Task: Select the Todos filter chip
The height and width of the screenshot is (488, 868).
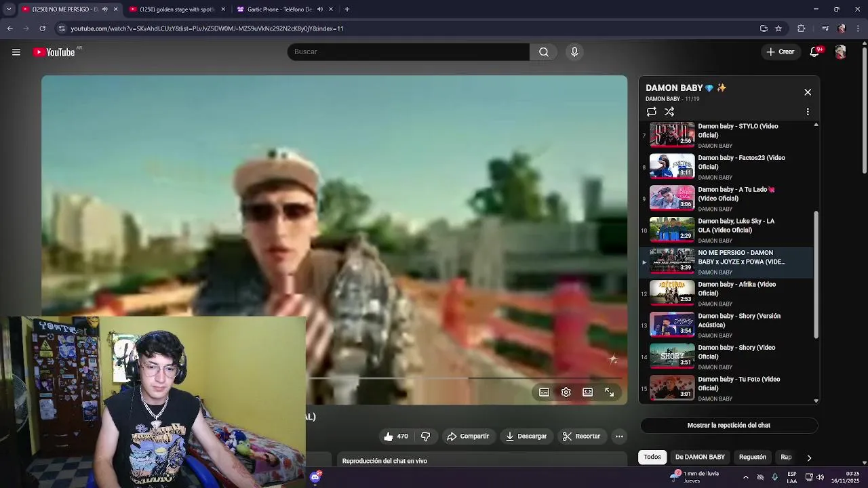Action: [x=652, y=457]
